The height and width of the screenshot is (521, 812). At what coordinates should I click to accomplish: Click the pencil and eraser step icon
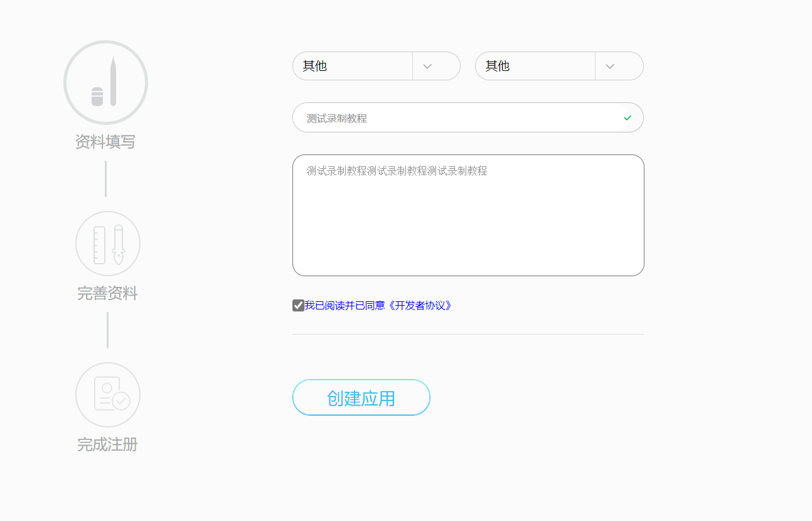(x=105, y=82)
